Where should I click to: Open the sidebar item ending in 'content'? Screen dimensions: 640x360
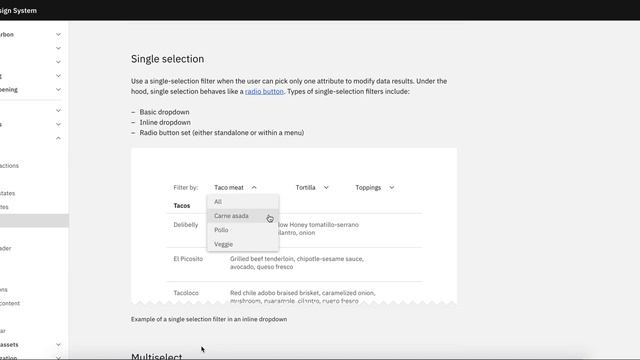pyautogui.click(x=10, y=303)
